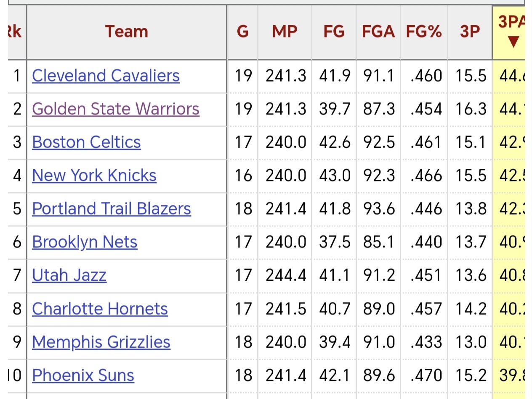Open the Memphis Grizzlies team page
Viewport: 532px width, 399px height.
(x=101, y=342)
